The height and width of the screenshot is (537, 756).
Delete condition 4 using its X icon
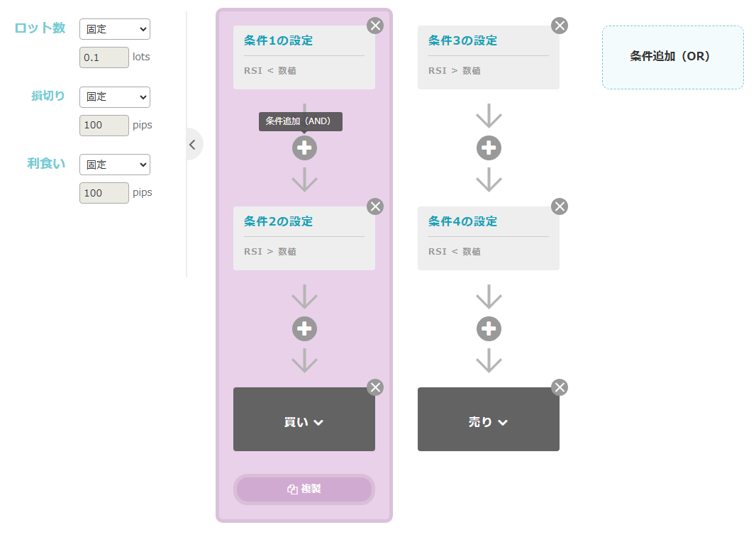point(560,206)
